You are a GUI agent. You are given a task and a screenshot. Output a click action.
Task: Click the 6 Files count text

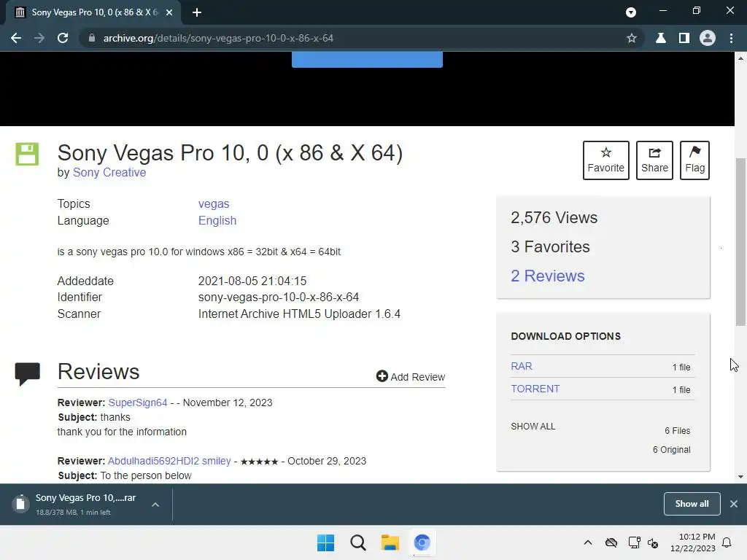678,431
